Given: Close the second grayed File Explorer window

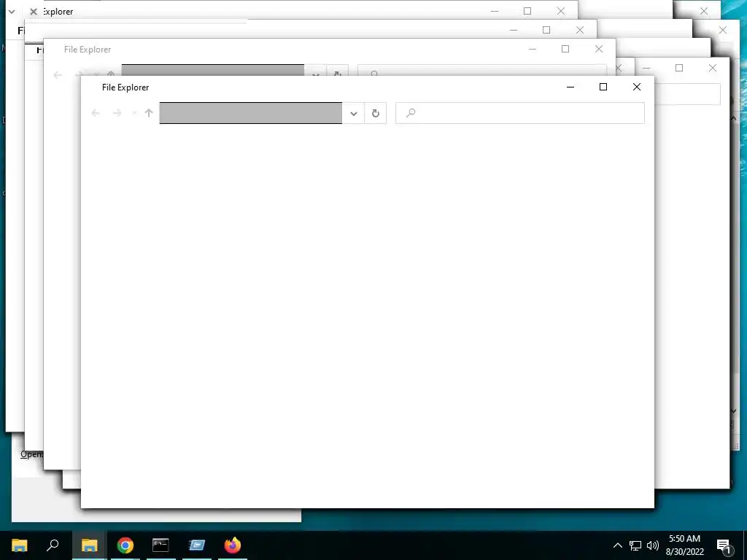Looking at the screenshot, I should click(x=599, y=49).
